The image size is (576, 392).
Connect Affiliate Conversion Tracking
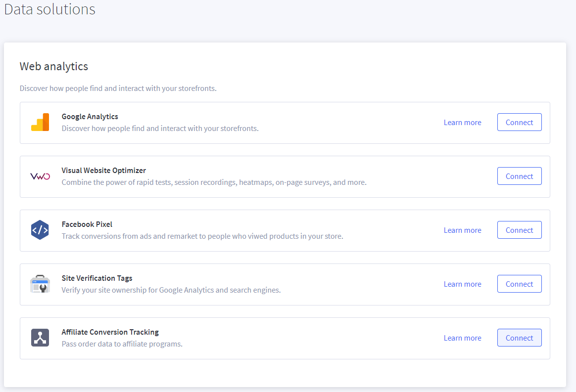519,338
